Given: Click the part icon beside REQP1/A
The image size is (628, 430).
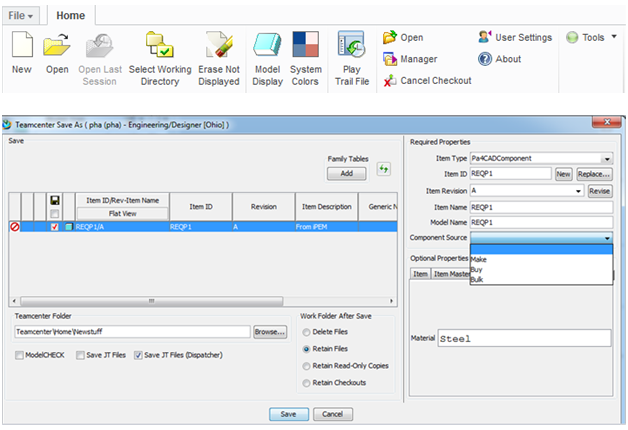Looking at the screenshot, I should pyautogui.click(x=68, y=227).
